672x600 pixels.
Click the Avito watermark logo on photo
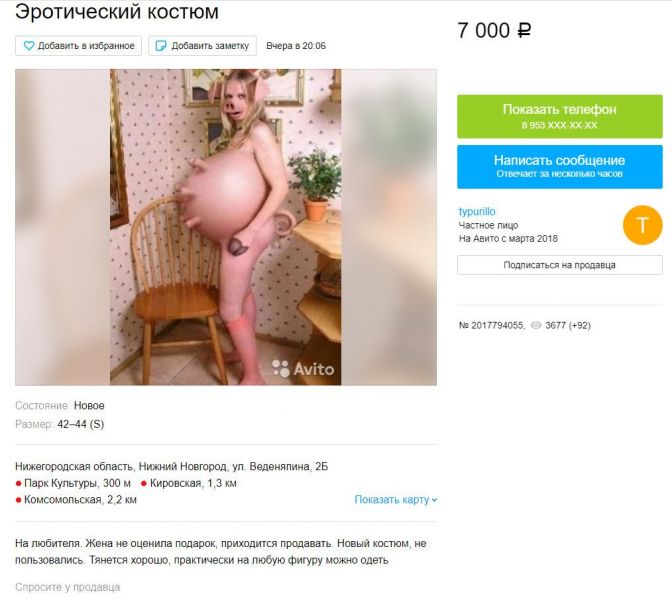(303, 369)
